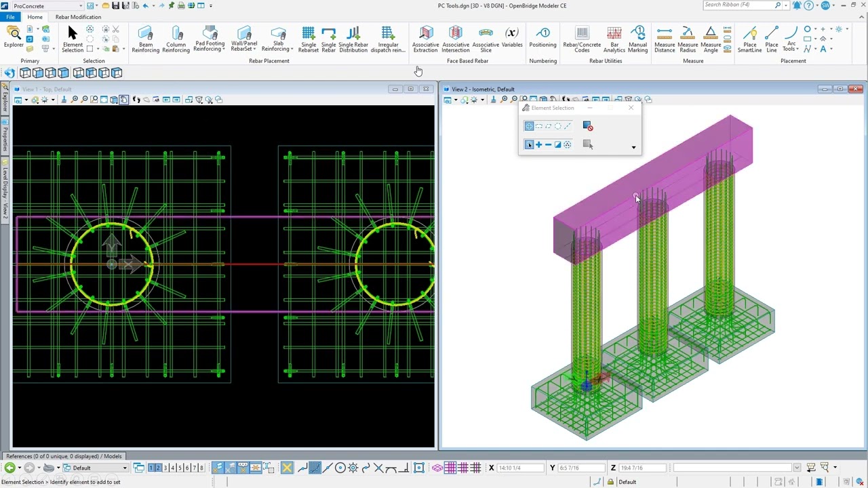Activate the Place SmartLine tool

750,39
